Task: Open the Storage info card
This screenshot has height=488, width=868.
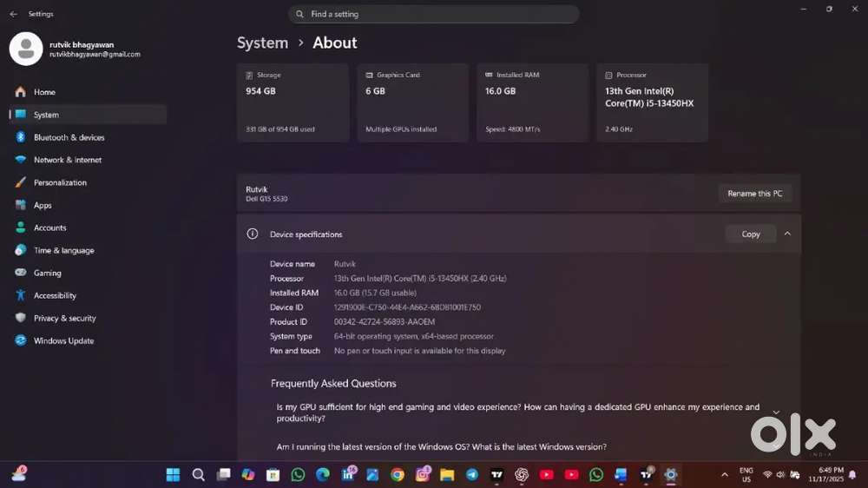Action: click(293, 102)
